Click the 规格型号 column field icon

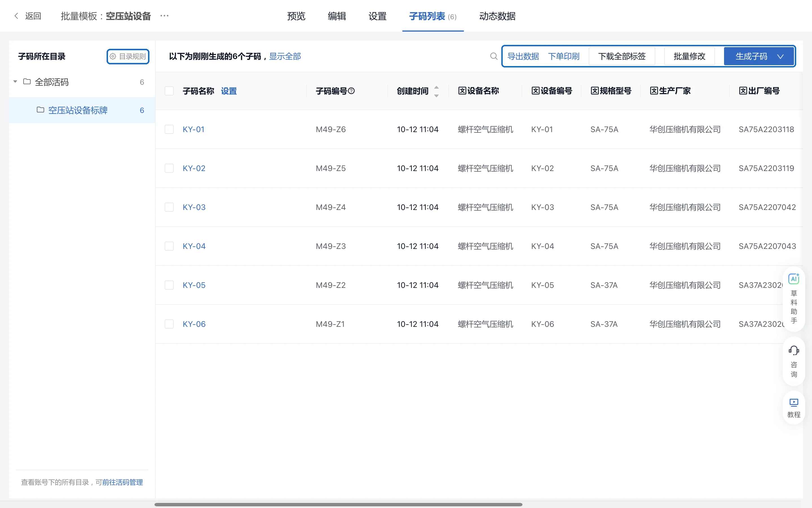pyautogui.click(x=595, y=91)
